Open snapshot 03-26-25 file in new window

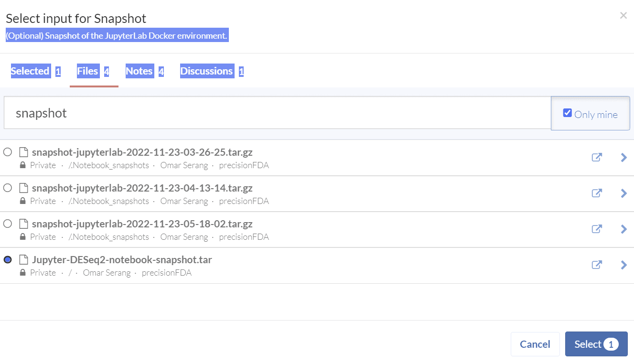597,157
